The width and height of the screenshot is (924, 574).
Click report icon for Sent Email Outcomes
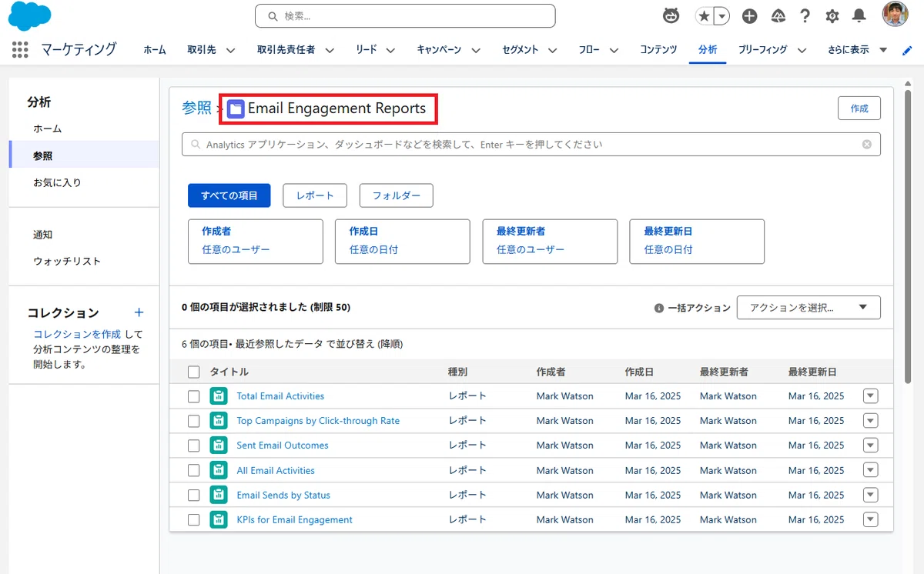click(219, 446)
